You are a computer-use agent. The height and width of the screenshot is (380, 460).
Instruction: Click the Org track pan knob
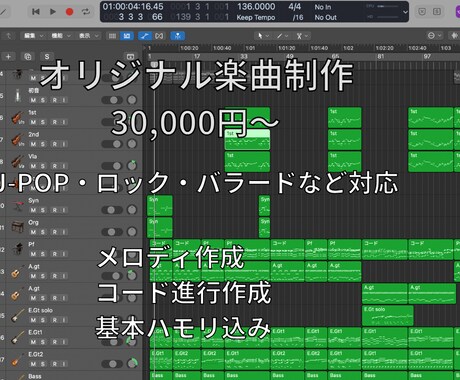(x=132, y=232)
